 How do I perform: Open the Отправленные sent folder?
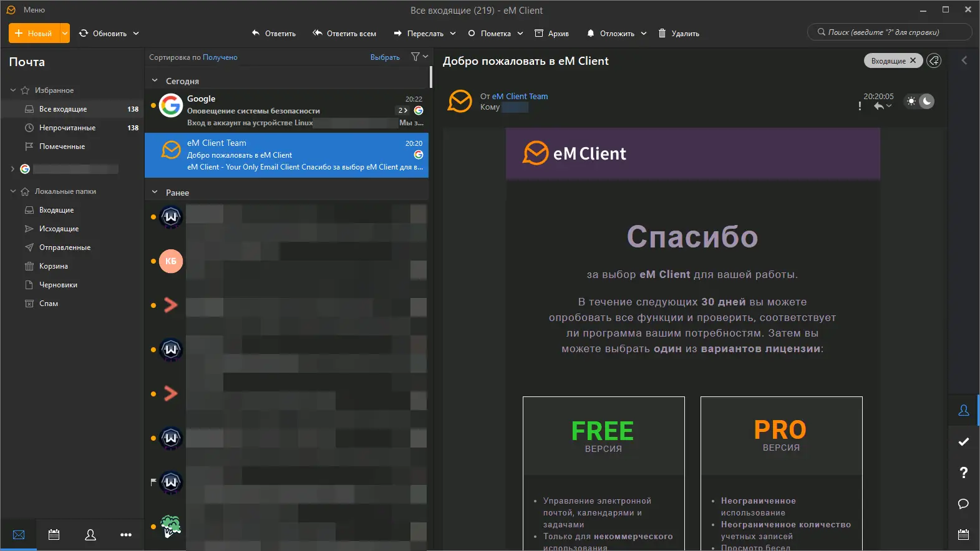tap(72, 247)
